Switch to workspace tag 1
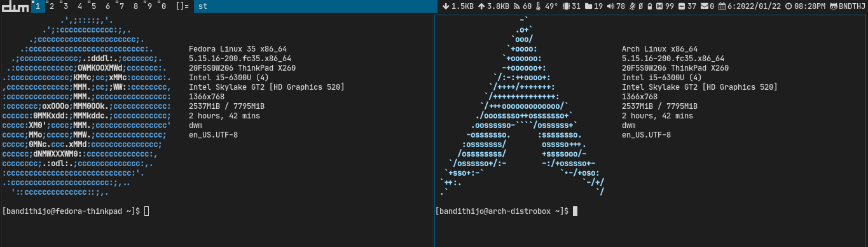The height and width of the screenshot is (247, 868). click(38, 6)
